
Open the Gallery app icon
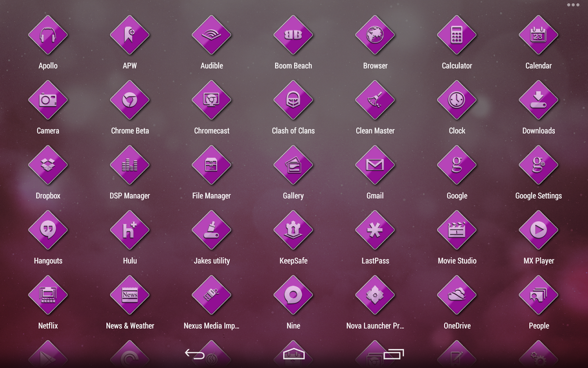point(293,165)
